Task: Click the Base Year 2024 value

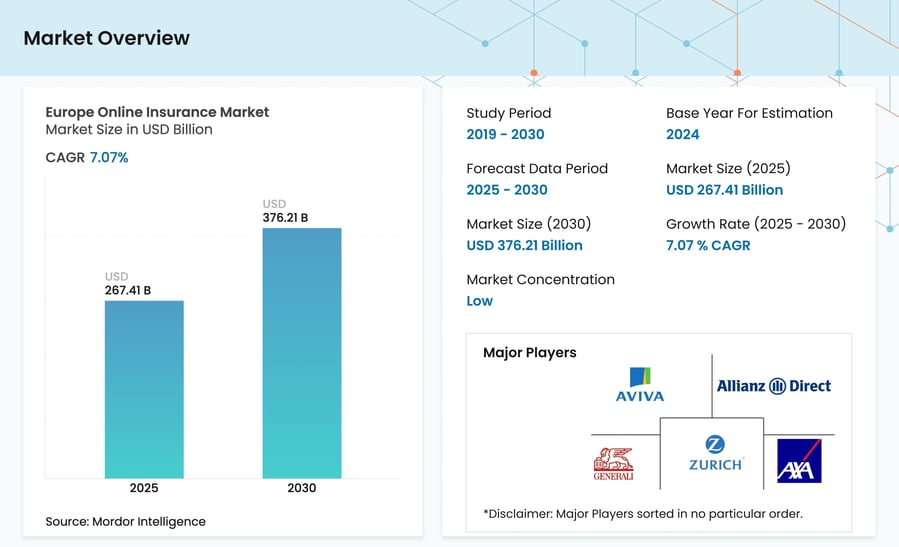Action: 682,134
